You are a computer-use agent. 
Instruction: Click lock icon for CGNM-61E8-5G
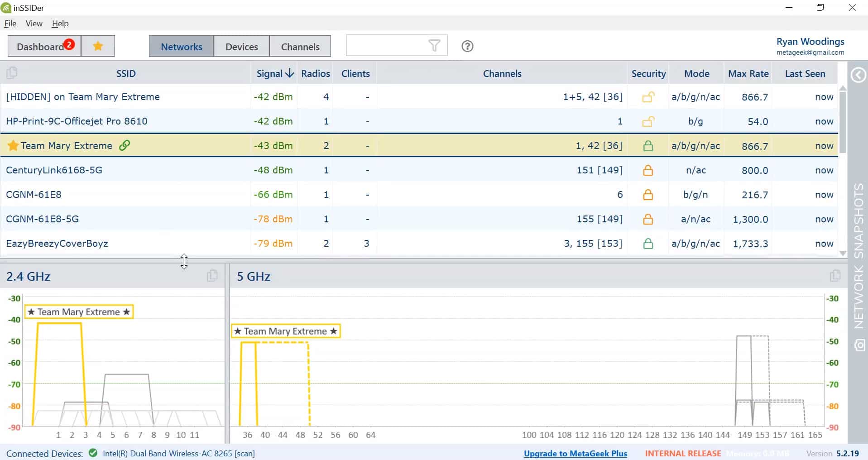coord(648,219)
